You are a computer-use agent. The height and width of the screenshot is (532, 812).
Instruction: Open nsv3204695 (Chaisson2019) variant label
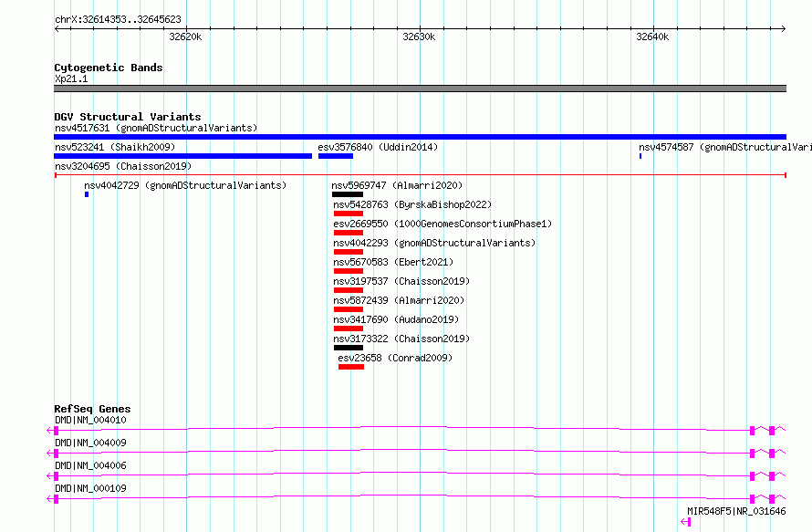(x=123, y=166)
